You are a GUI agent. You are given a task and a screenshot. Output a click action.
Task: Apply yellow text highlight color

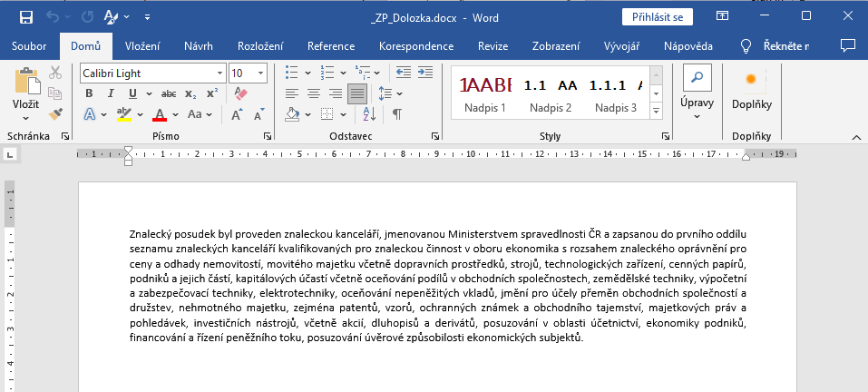point(124,114)
